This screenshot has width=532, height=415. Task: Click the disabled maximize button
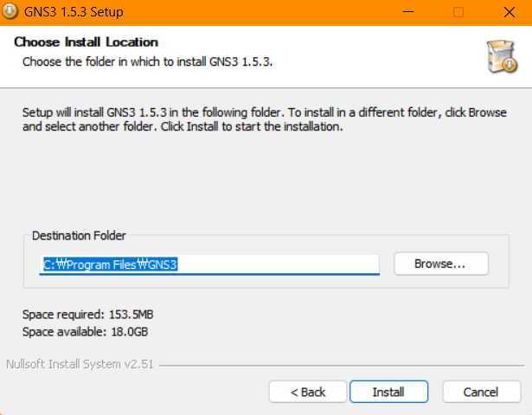(x=458, y=12)
